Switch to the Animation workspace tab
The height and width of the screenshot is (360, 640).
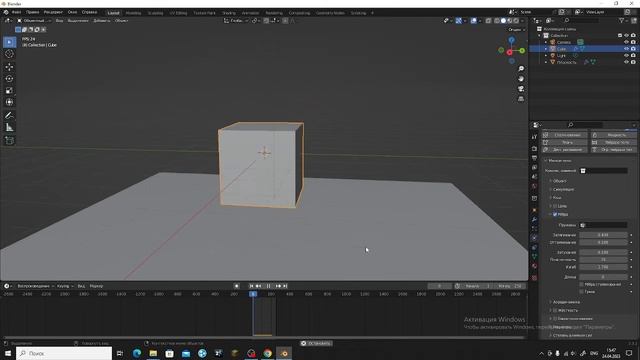[x=250, y=13]
